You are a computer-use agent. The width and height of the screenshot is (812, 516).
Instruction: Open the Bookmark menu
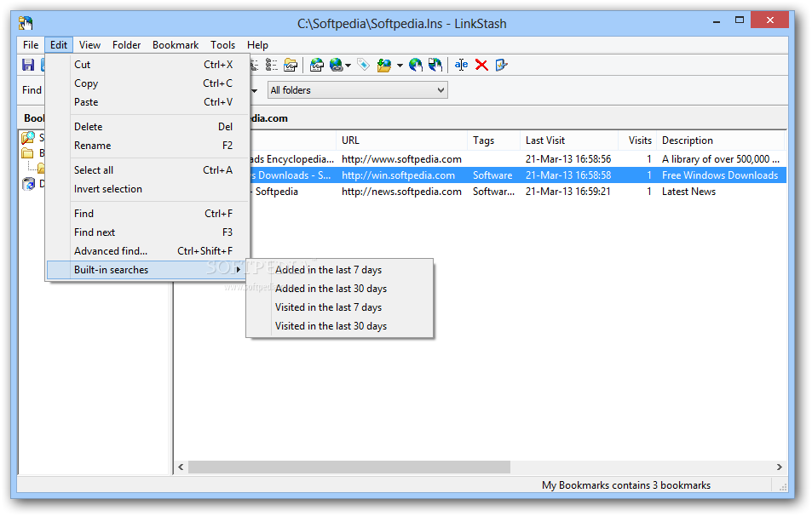[x=176, y=45]
